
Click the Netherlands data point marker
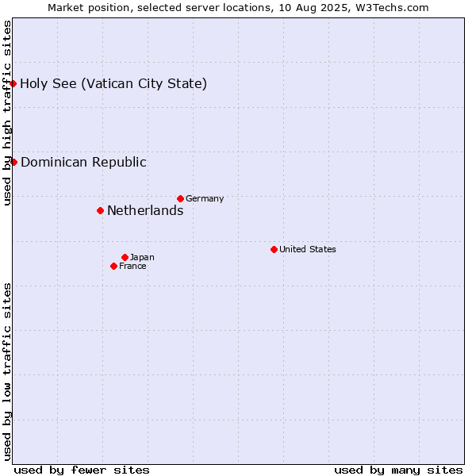pyautogui.click(x=101, y=211)
